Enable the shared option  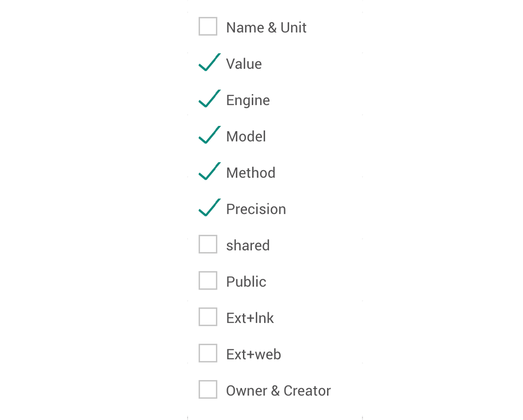tap(208, 244)
